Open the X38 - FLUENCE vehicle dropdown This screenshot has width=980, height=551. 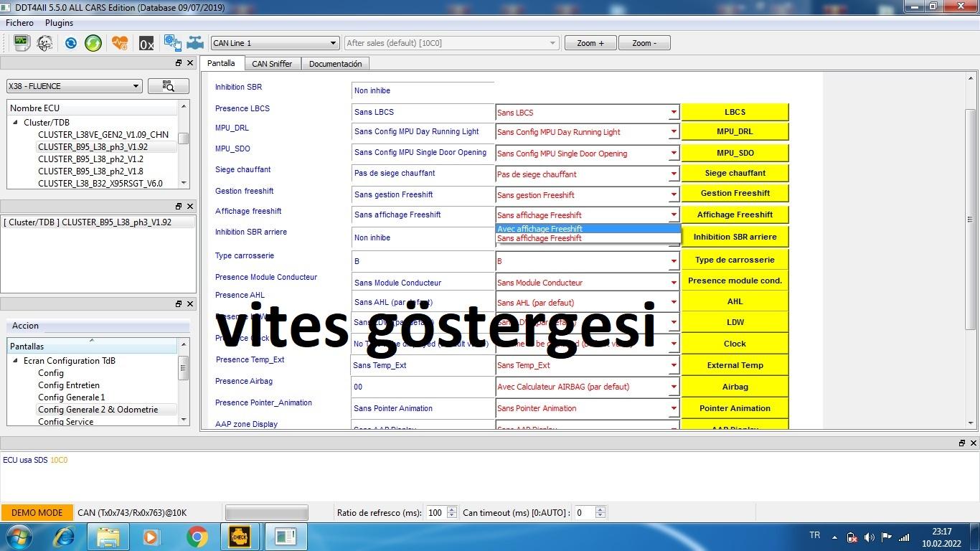[74, 86]
